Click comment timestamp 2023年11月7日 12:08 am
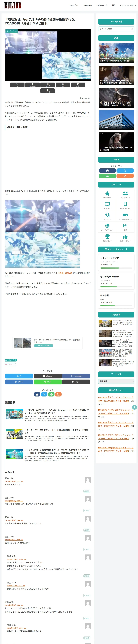Viewport: 138px width, 644px height. click(x=17, y=559)
